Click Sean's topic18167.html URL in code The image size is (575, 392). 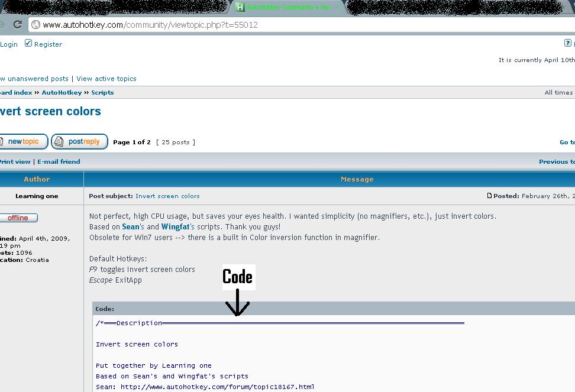pyautogui.click(x=217, y=387)
